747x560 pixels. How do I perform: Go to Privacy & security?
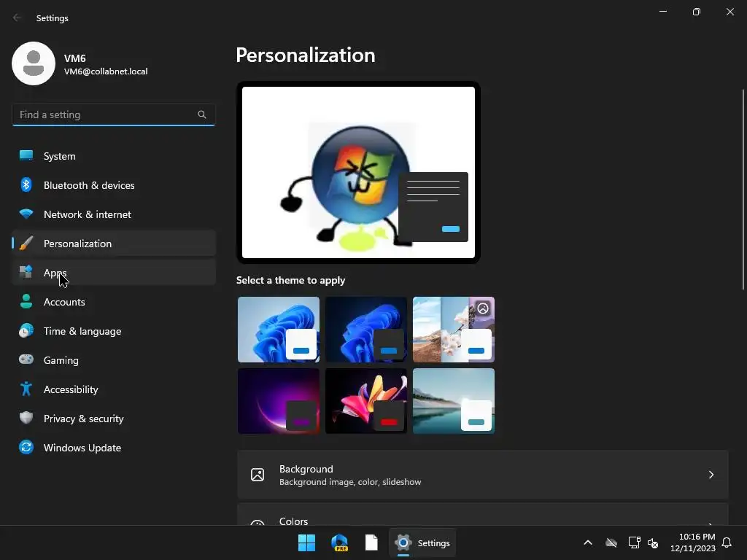pyautogui.click(x=114, y=419)
